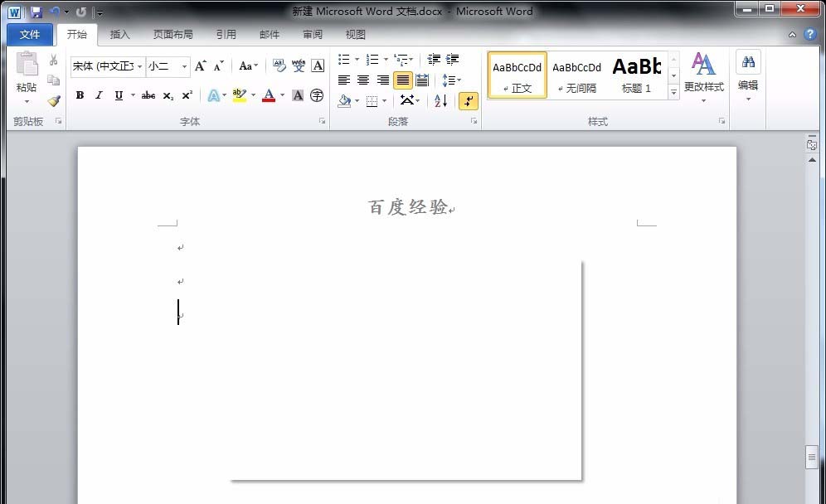This screenshot has height=504, width=826.
Task: Click scrollbar up arrow
Action: point(812,160)
